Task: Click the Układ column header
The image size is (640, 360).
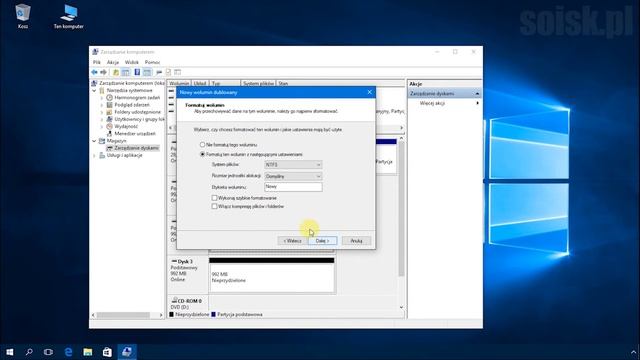Action: [x=200, y=83]
